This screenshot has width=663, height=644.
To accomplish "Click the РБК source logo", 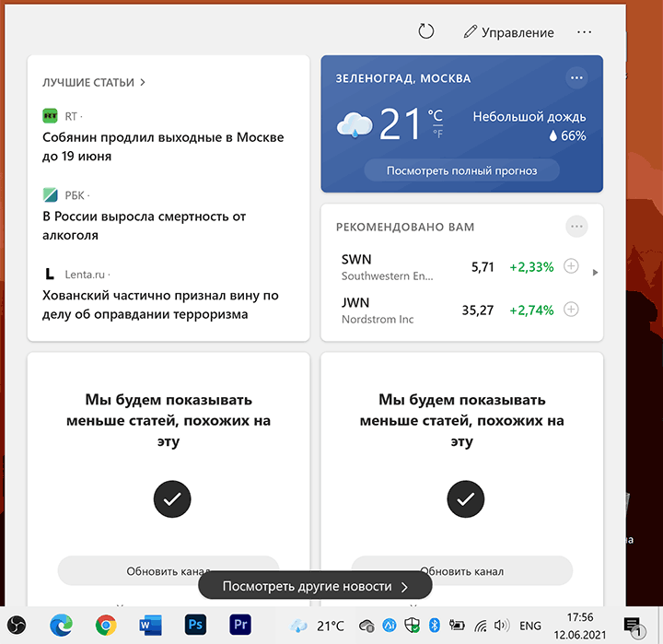I will pyautogui.click(x=50, y=195).
